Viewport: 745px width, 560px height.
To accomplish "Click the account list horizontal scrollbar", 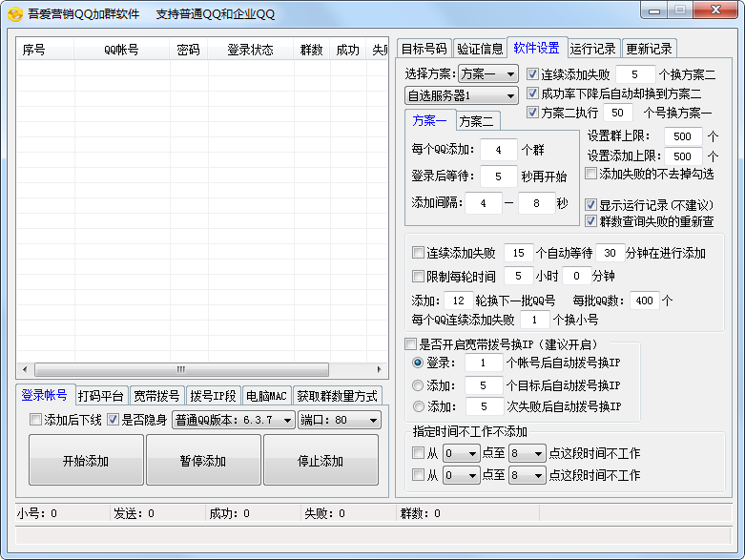I will [x=179, y=369].
